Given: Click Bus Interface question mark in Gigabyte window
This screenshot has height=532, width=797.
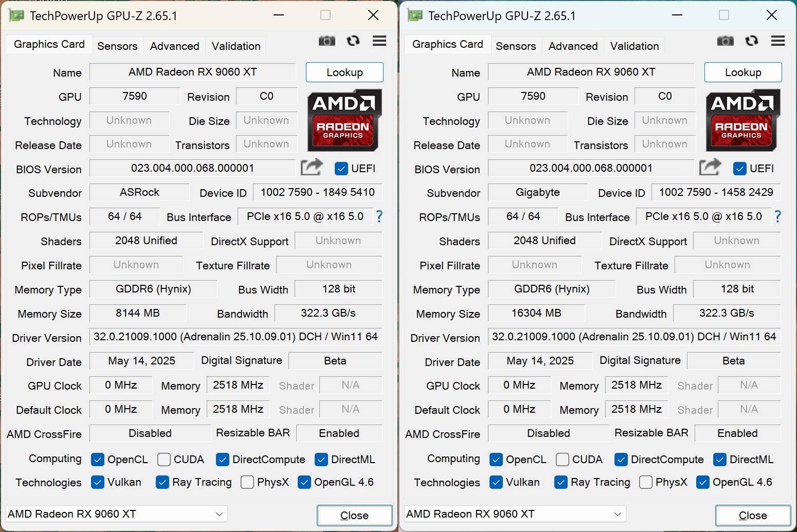Looking at the screenshot, I should pos(777,216).
